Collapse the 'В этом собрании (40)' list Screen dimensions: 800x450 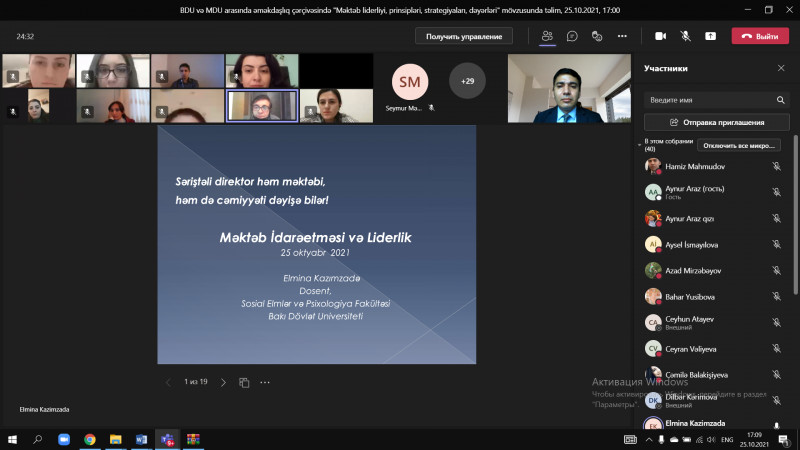tap(640, 144)
